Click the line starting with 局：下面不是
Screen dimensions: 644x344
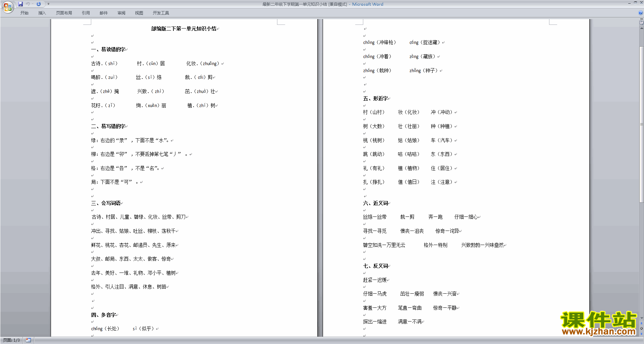115,182
